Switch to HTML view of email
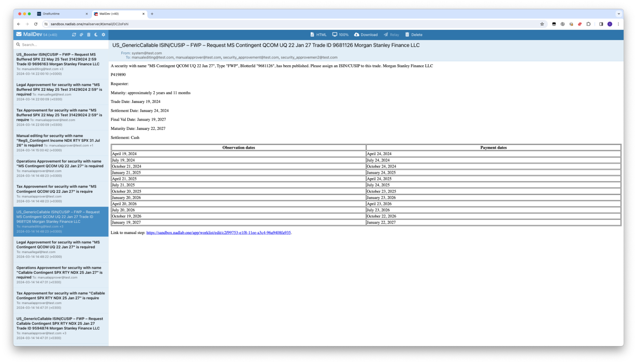Screen dimensions: 637x364 point(318,35)
